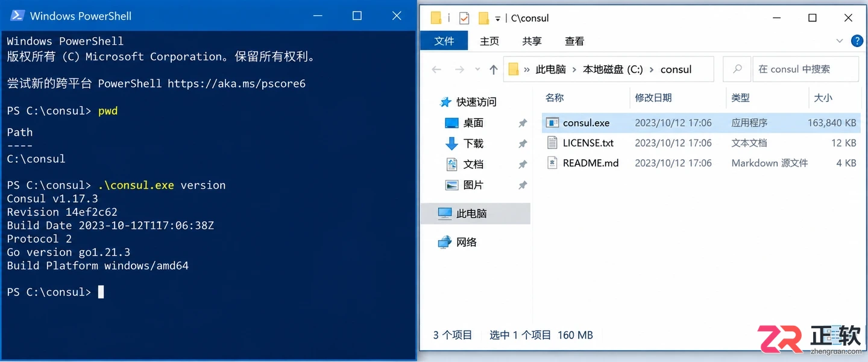Image resolution: width=868 pixels, height=362 pixels.
Task: Open the PowerShell window icon menu
Action: click(17, 16)
